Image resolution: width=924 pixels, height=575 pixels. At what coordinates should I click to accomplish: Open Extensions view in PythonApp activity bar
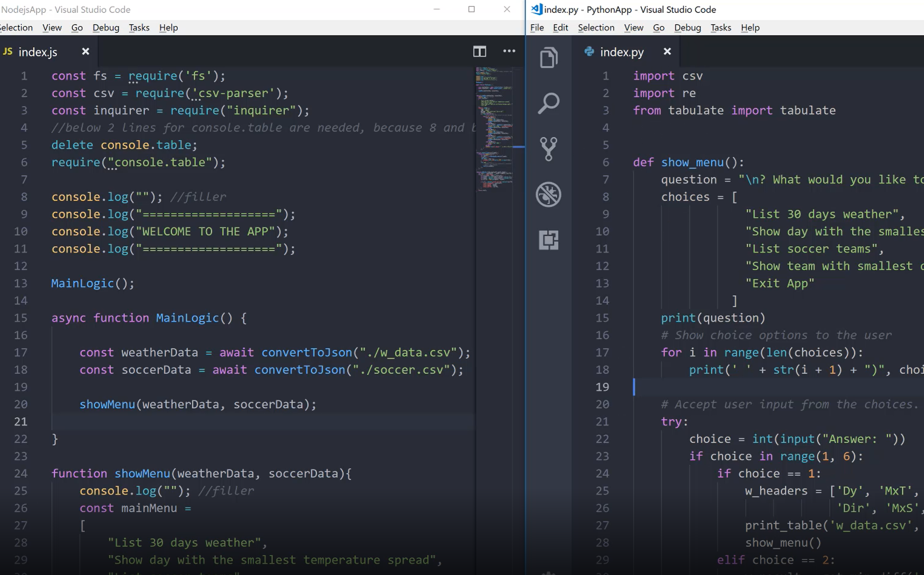point(549,240)
